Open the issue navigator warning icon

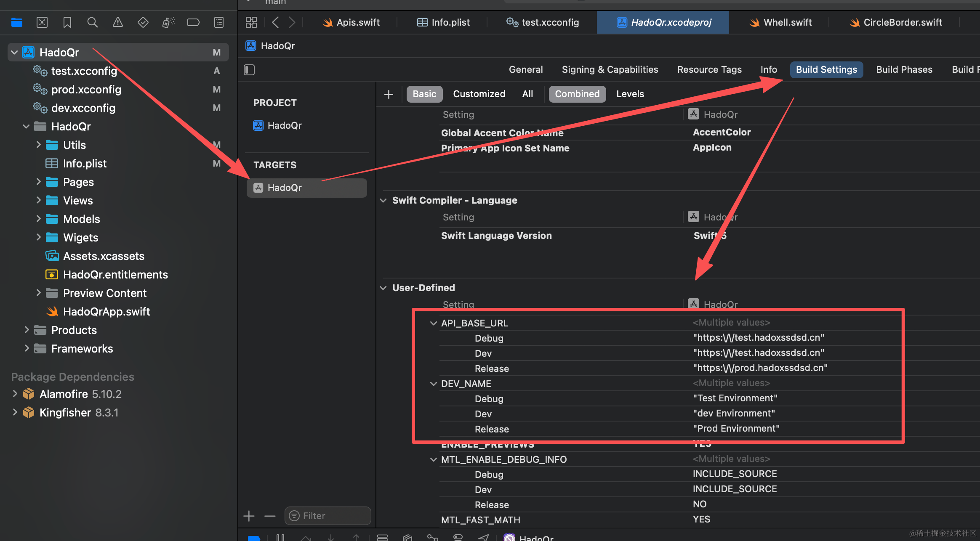pos(118,22)
